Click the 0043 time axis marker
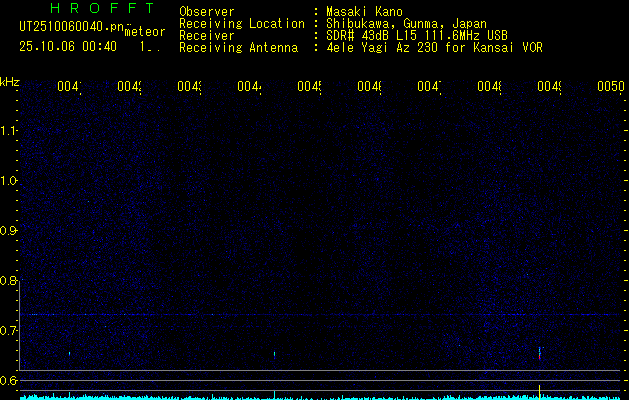Viewport: 629px width, 400px height. tap(189, 87)
